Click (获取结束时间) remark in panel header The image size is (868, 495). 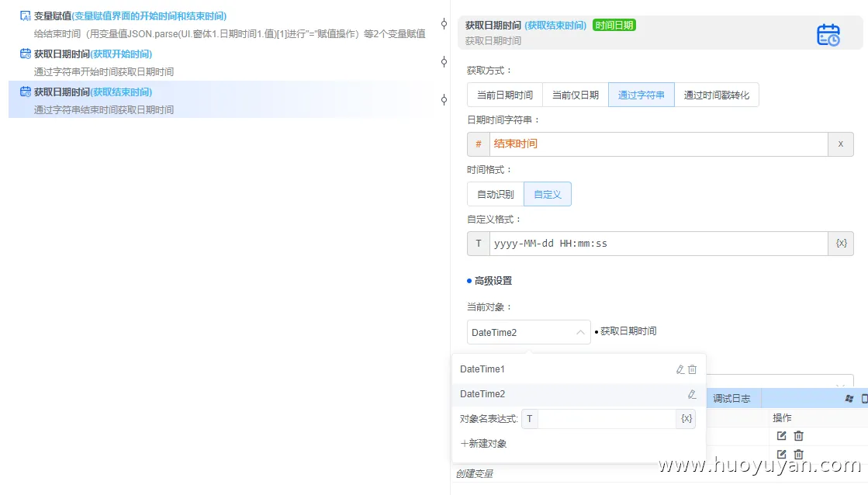[555, 25]
